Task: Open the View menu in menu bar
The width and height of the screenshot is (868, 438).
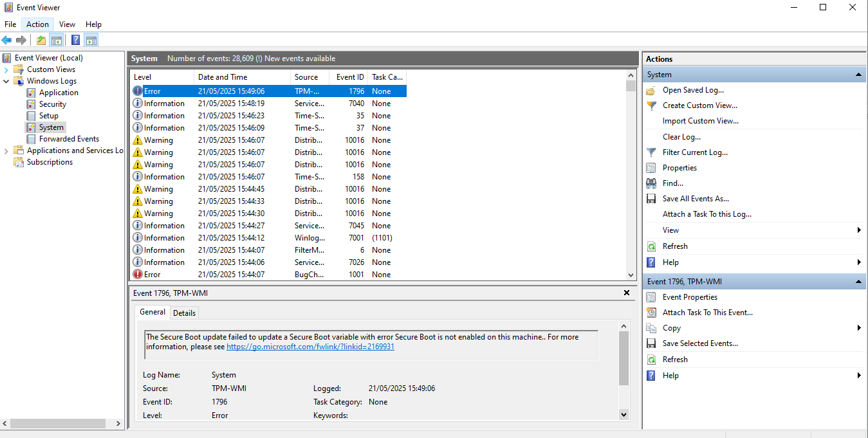Action: pyautogui.click(x=67, y=24)
